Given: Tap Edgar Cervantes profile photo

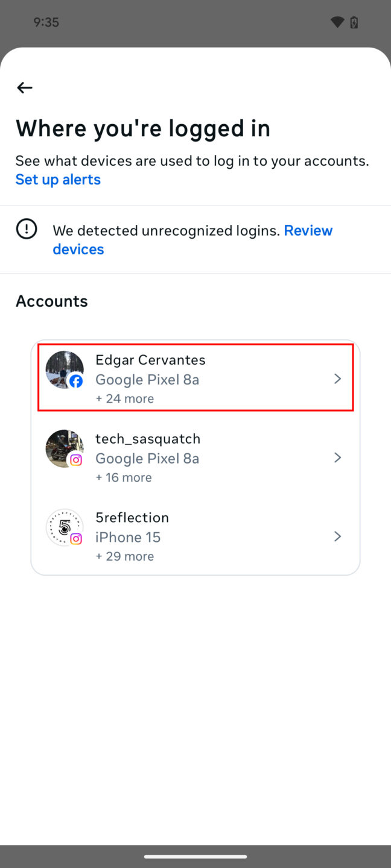Looking at the screenshot, I should (65, 370).
